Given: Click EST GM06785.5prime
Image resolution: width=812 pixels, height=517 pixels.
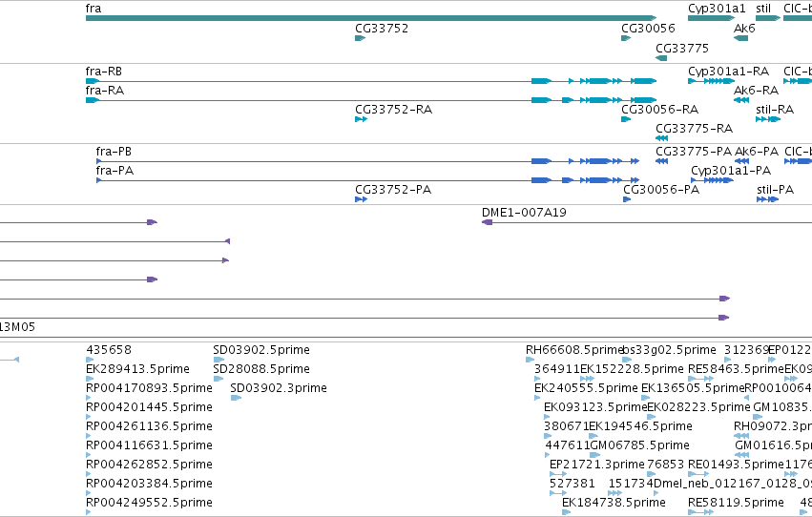Looking at the screenshot, I should tap(640, 446).
